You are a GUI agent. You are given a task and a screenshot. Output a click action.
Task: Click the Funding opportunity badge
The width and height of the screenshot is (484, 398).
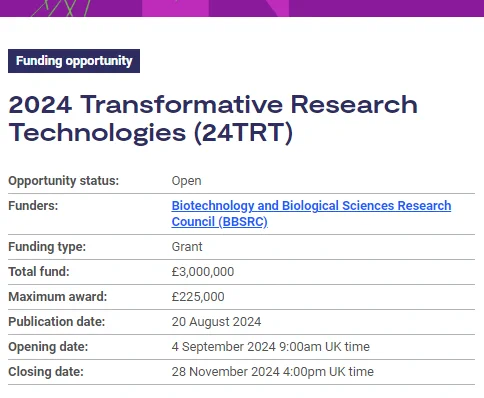click(74, 61)
